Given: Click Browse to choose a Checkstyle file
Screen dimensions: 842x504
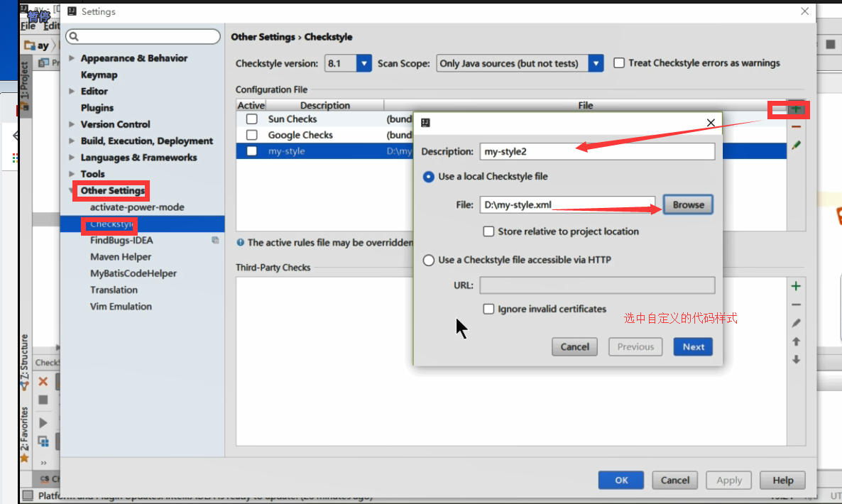Looking at the screenshot, I should pyautogui.click(x=688, y=204).
